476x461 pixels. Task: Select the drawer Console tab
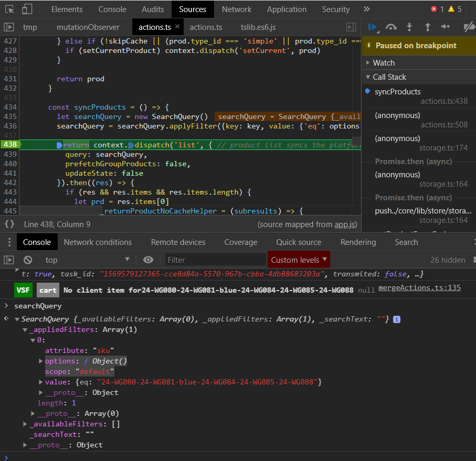[x=37, y=242]
